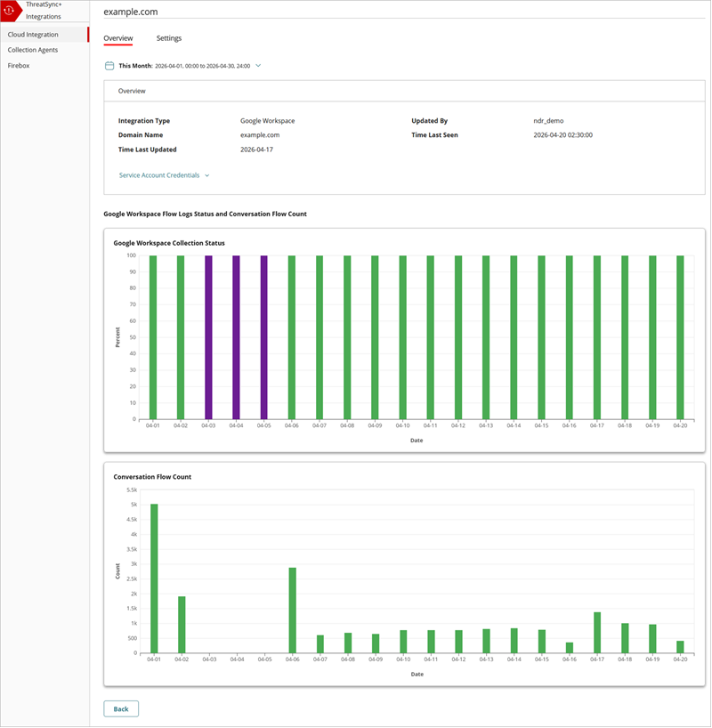This screenshot has width=712, height=728.
Task: Click the 04-04 purple collection status bar
Action: [237, 337]
